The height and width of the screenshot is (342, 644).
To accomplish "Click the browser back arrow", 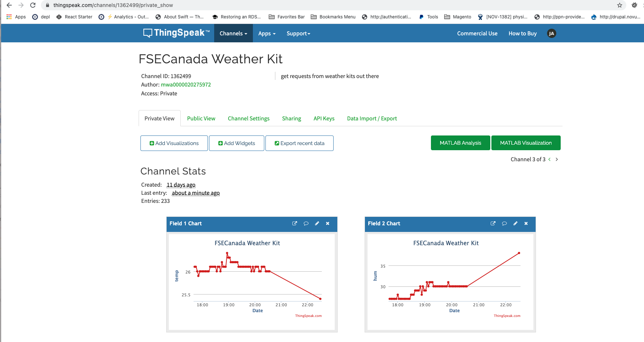I will coord(9,5).
